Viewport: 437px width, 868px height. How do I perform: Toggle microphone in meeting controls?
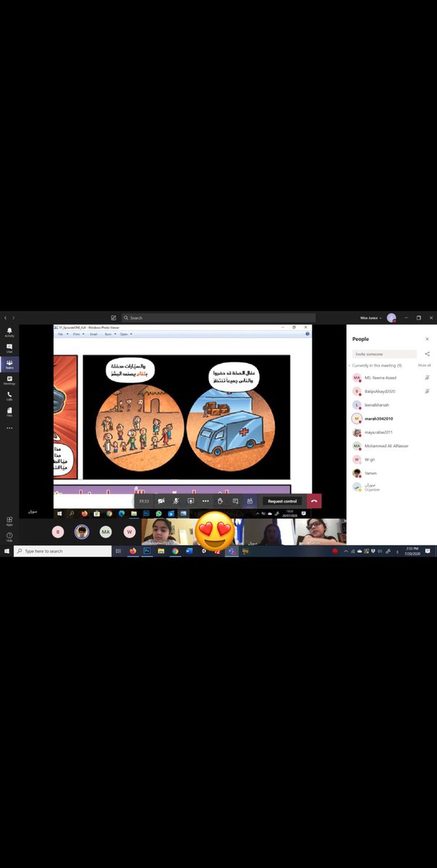point(176,501)
